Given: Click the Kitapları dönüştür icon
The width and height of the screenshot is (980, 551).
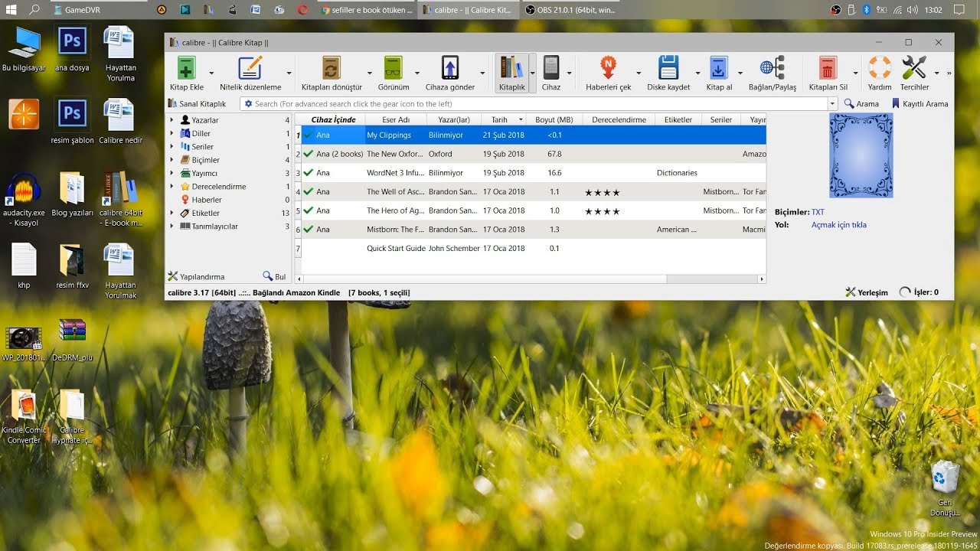Looking at the screenshot, I should (x=332, y=68).
